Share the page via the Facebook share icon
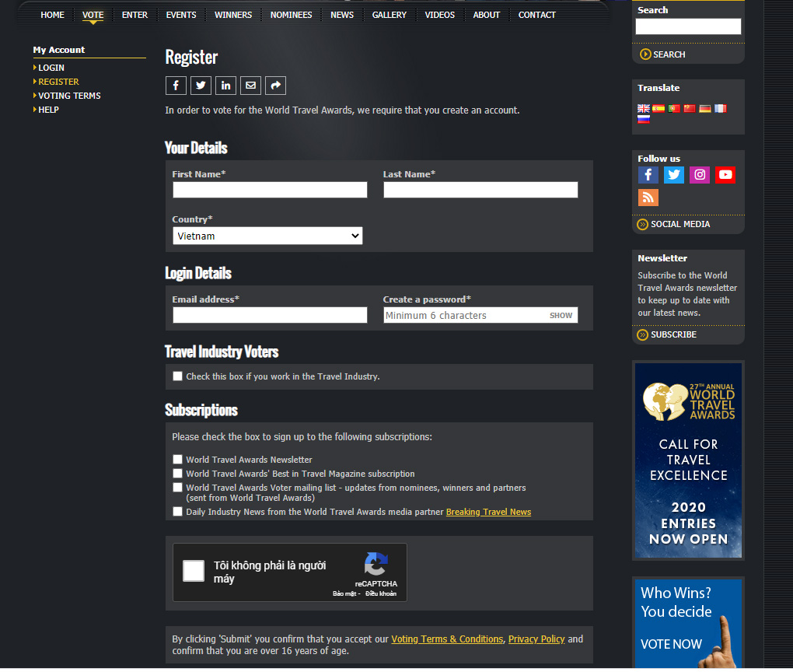The height and width of the screenshot is (672, 793). (x=176, y=86)
